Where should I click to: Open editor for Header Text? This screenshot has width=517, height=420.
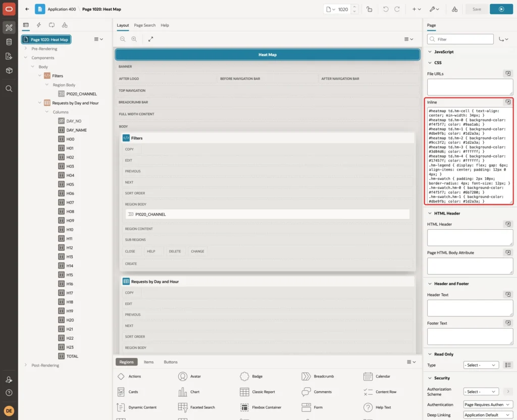coord(508,294)
